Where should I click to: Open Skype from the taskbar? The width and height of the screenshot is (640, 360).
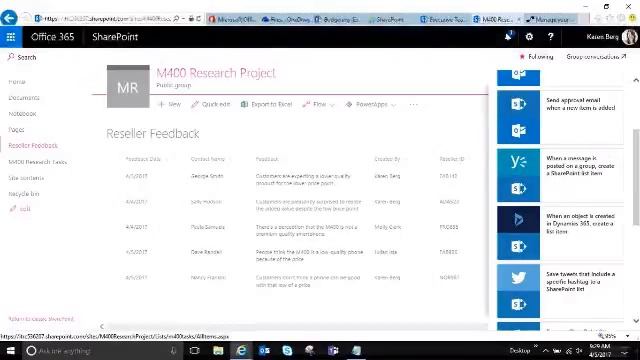pos(287,351)
